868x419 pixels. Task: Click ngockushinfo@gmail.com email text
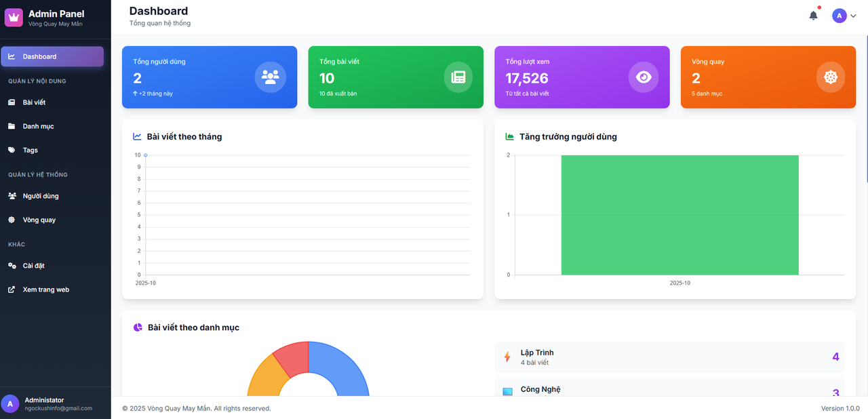point(58,409)
